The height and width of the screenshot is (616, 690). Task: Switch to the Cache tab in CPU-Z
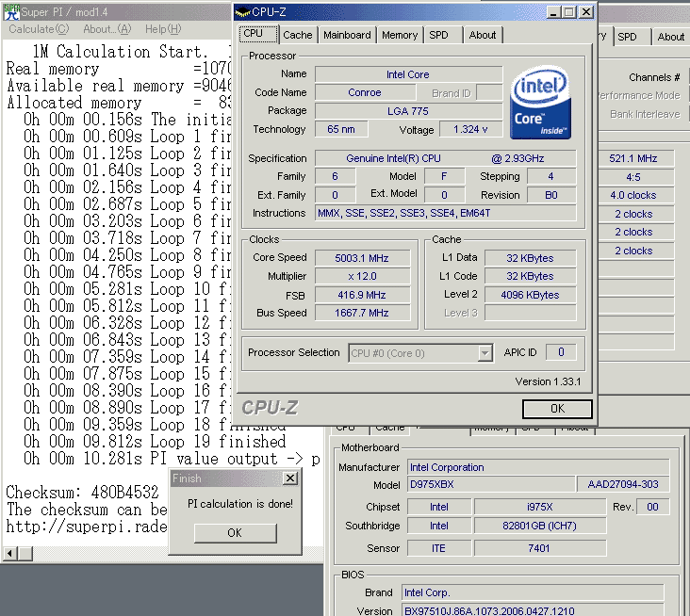(298, 35)
